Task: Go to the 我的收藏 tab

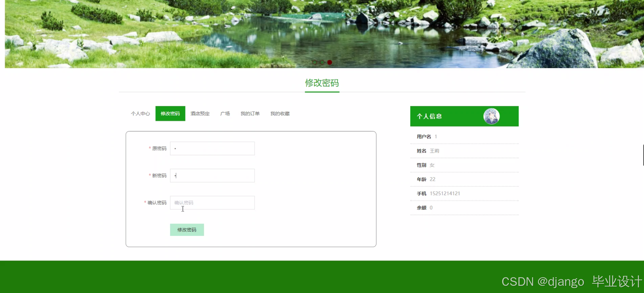Action: pyautogui.click(x=280, y=114)
